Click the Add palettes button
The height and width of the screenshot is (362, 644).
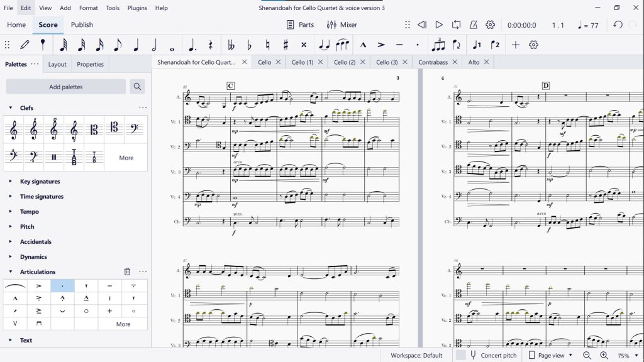65,87
